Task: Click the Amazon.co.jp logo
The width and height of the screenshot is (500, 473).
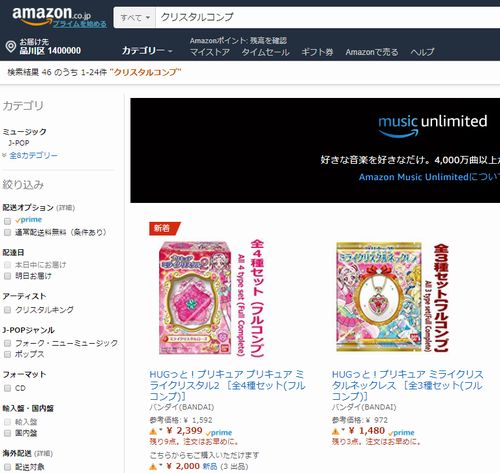Action: pyautogui.click(x=51, y=16)
